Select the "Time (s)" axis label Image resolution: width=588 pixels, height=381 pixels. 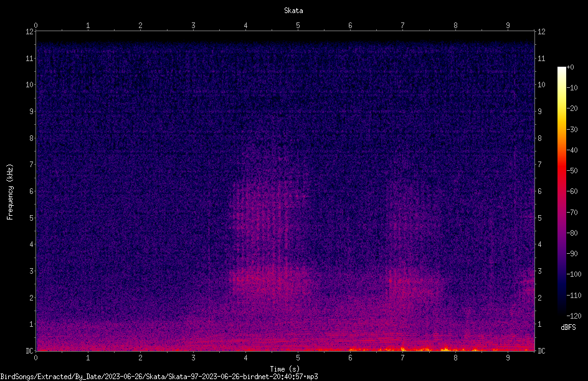[x=285, y=369]
